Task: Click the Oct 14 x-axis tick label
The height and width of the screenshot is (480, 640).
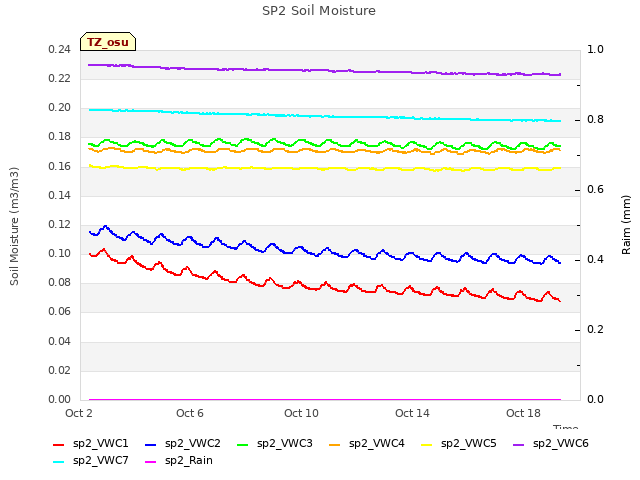Action: tap(412, 413)
